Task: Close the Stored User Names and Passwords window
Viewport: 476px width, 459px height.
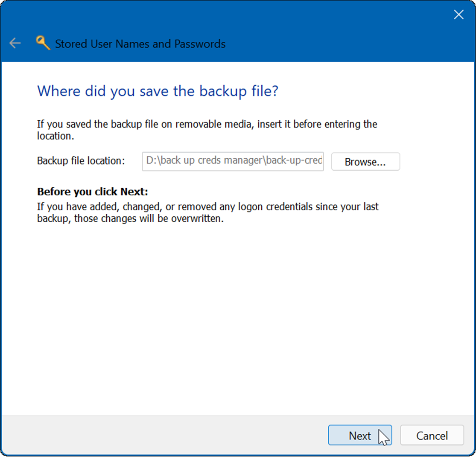Action: tap(458, 15)
